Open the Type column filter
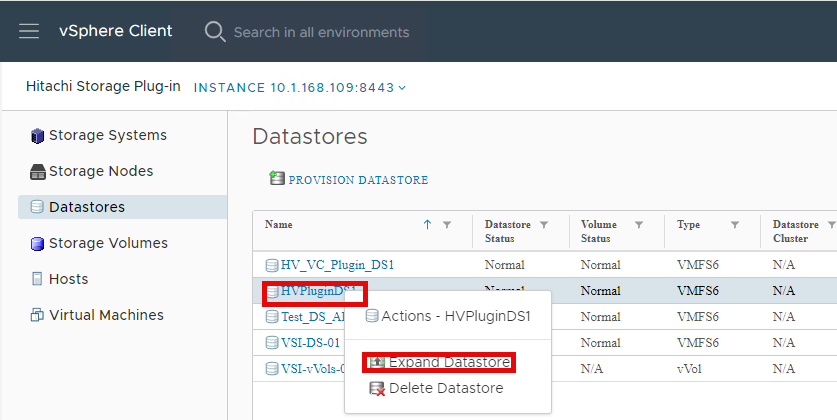The height and width of the screenshot is (420, 837). pyautogui.click(x=735, y=225)
